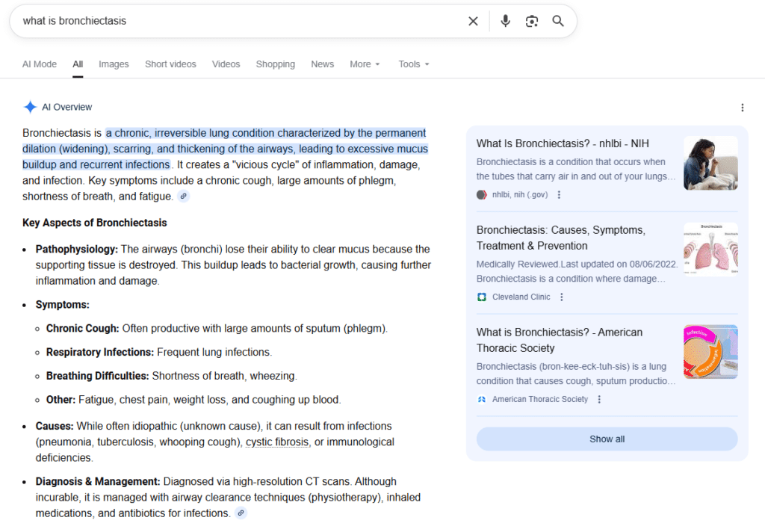This screenshot has height=532, width=765.
Task: Open Google Lens image search icon
Action: pyautogui.click(x=532, y=21)
